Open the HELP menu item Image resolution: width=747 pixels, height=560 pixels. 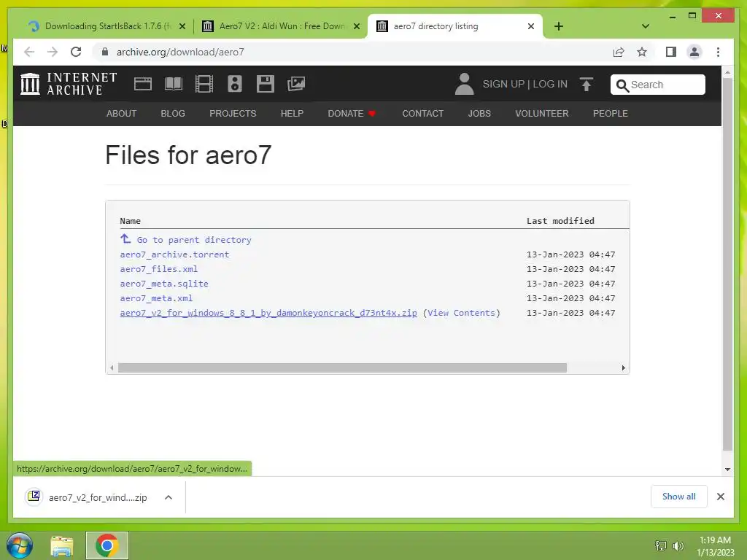[x=292, y=113]
